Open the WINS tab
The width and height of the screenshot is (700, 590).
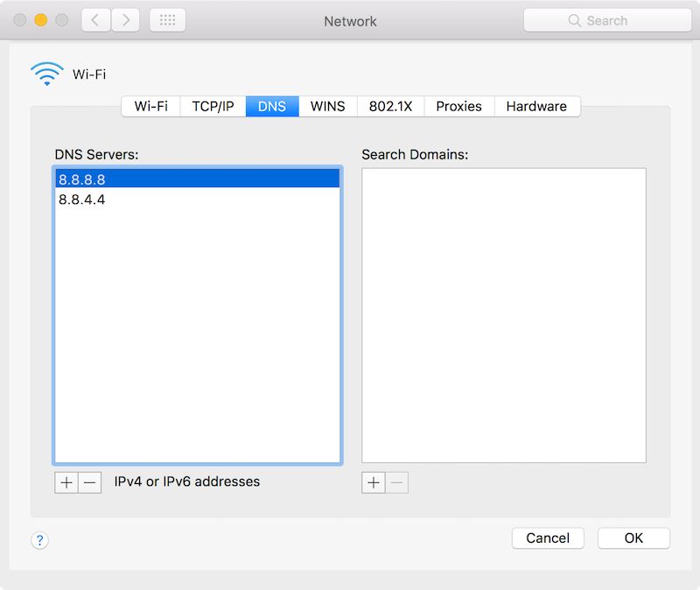pos(327,106)
